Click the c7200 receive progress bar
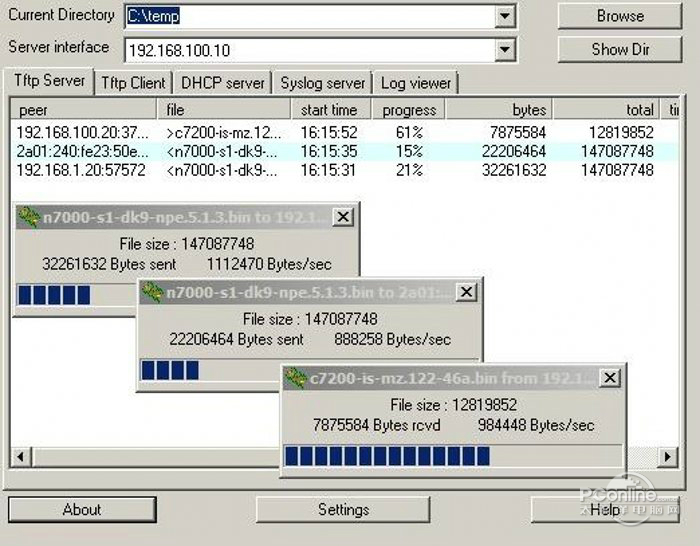 (453, 456)
